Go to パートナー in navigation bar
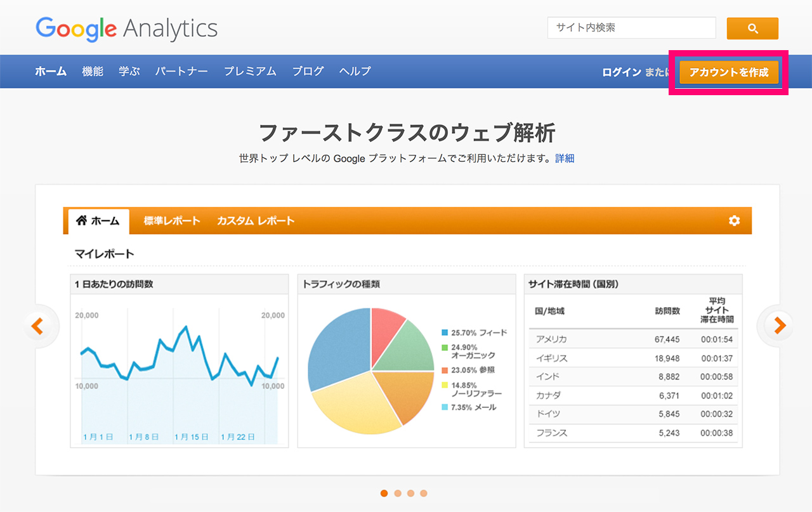812x512 pixels. (181, 72)
